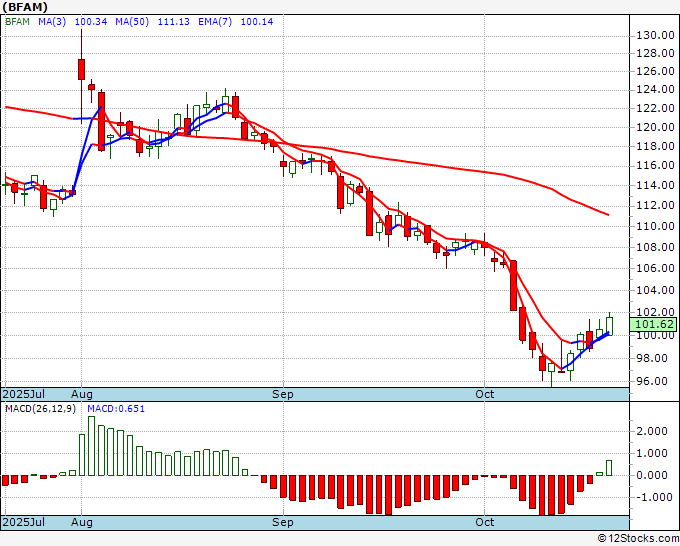Click the 2025Jul label on MACD axis

tap(24, 522)
